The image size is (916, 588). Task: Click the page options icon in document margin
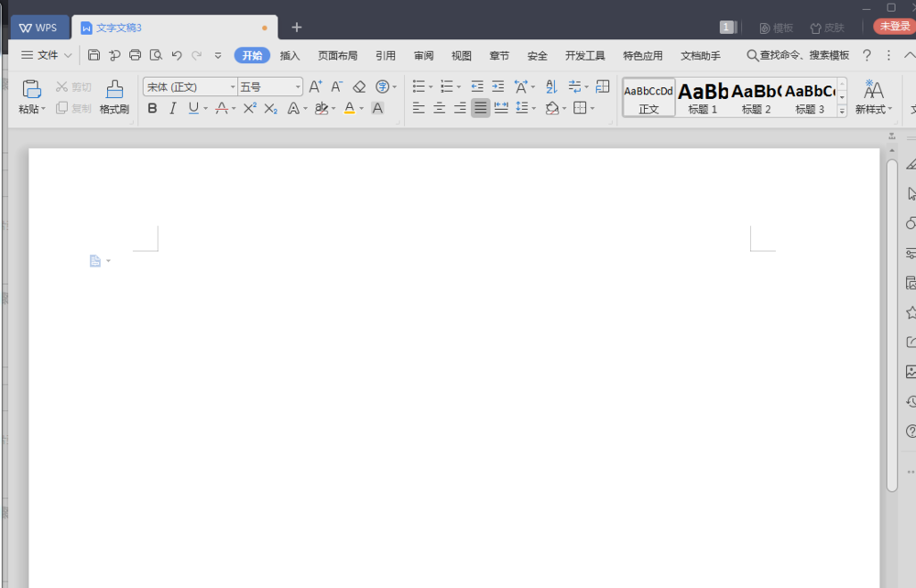click(x=95, y=261)
